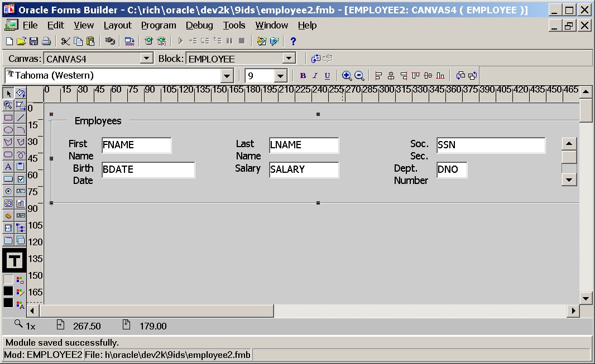Viewport: 595px width, 364px height.
Task: Click the Align Top icon
Action: point(416,76)
